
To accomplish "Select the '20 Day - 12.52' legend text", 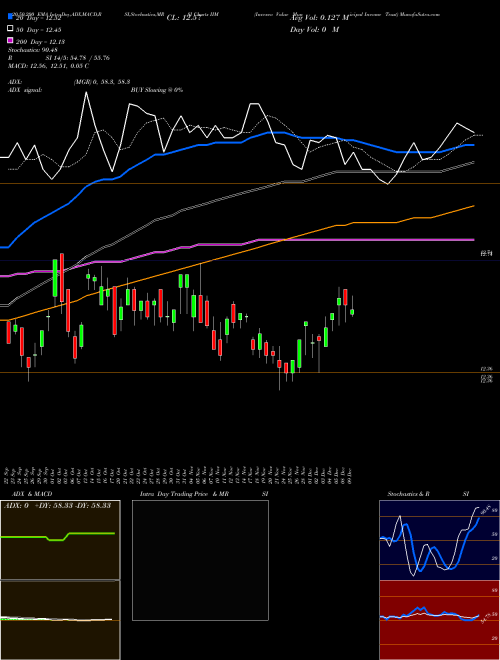I will [38, 18].
